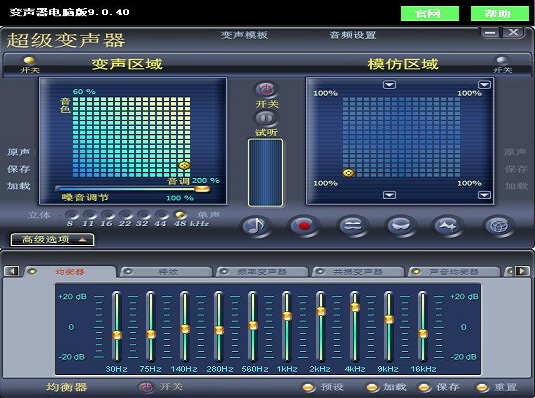Open bottom-middle dropdown in 模仿区域
The width and height of the screenshot is (535, 398).
[x=389, y=195]
